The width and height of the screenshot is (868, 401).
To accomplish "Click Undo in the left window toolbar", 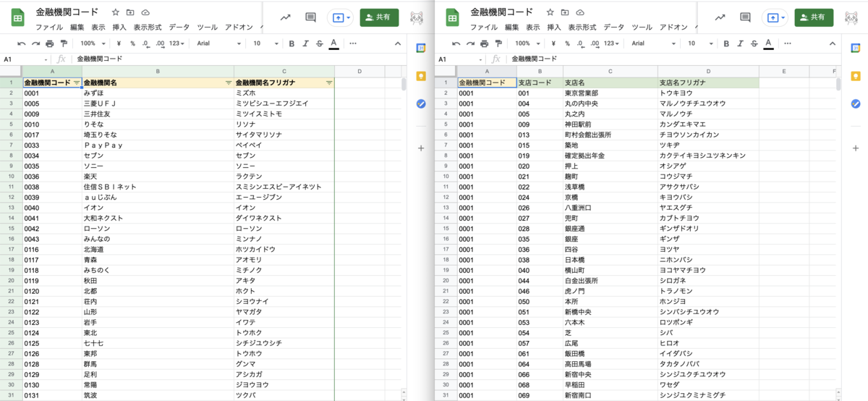I will click(21, 43).
